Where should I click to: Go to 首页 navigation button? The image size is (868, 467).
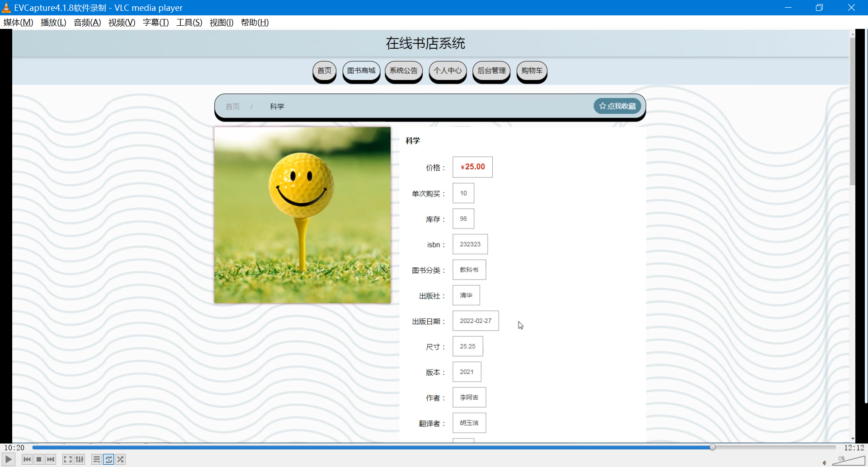(325, 71)
